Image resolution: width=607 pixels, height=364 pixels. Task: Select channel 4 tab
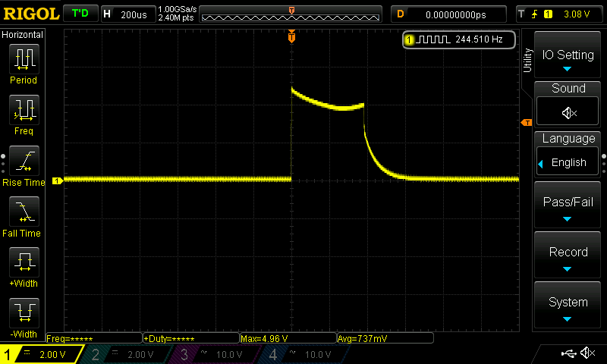coord(303,354)
